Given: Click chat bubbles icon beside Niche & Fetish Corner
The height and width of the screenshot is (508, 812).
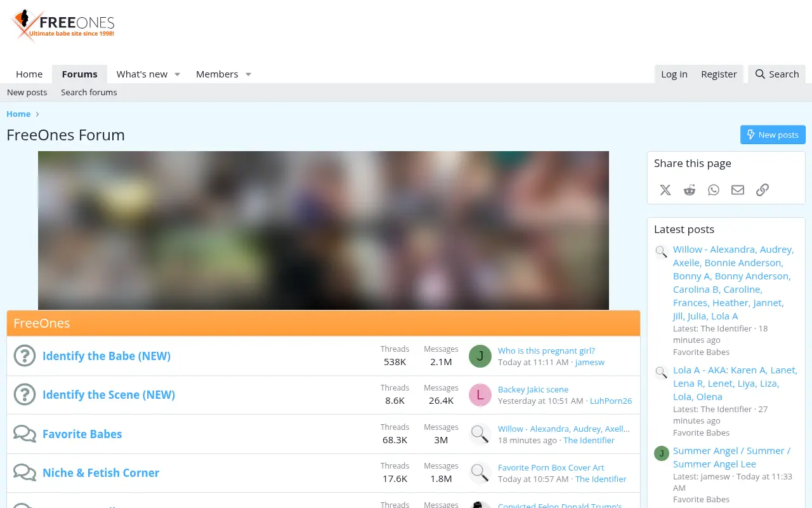Looking at the screenshot, I should pyautogui.click(x=25, y=472).
